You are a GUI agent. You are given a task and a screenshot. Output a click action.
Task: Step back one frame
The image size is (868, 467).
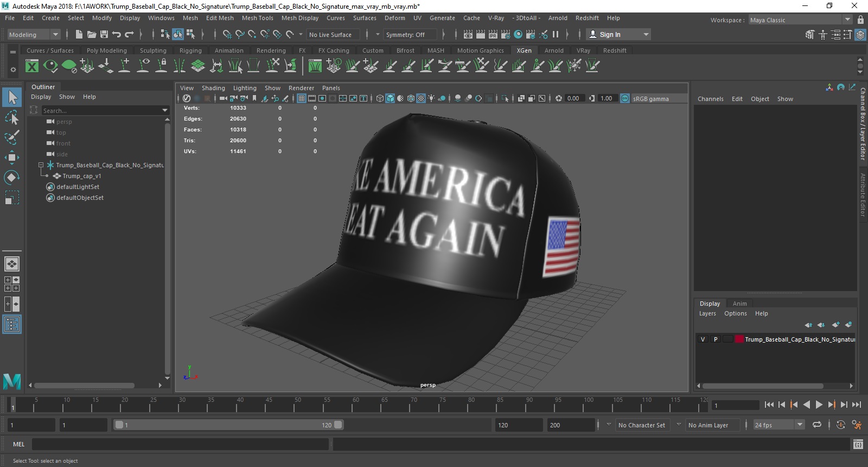click(x=781, y=405)
